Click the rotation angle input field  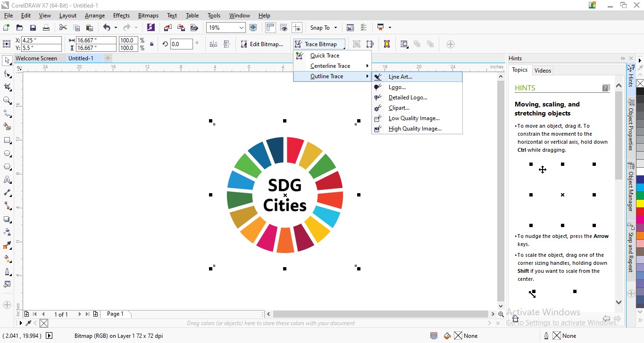click(182, 44)
